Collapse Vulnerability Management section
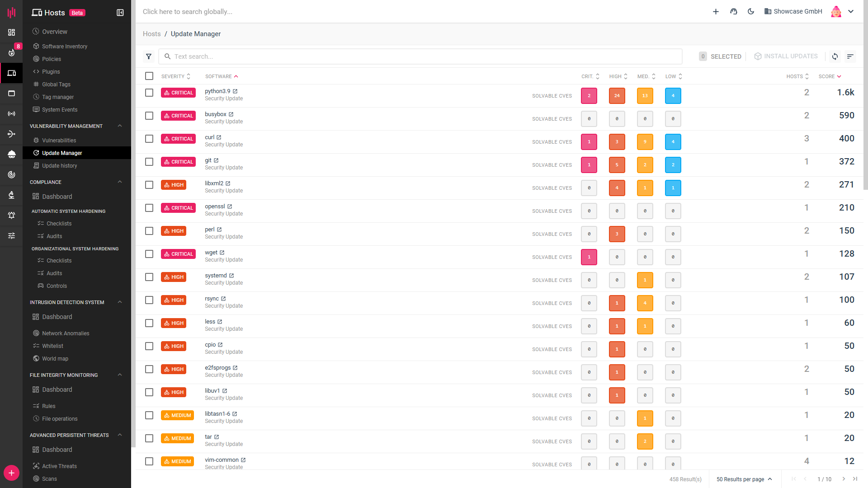The width and height of the screenshot is (868, 488). coord(120,126)
